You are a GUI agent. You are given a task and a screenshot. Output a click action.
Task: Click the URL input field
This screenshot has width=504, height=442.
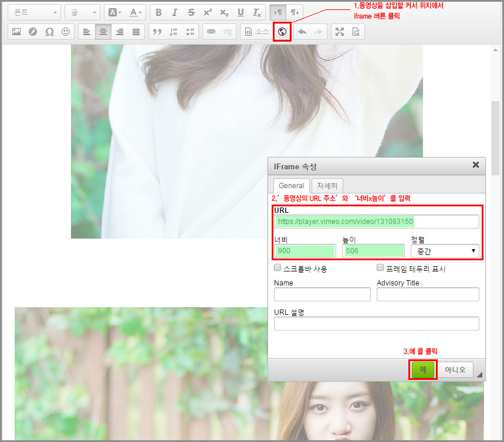[x=376, y=222]
